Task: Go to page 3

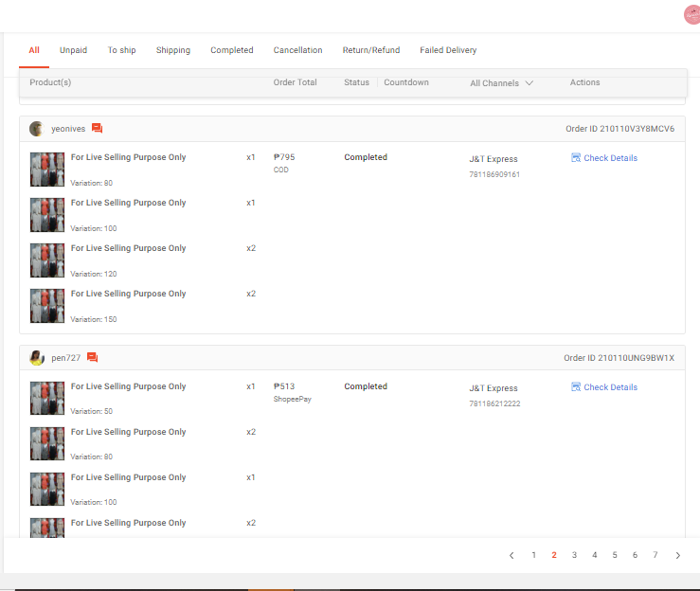Action: (574, 555)
